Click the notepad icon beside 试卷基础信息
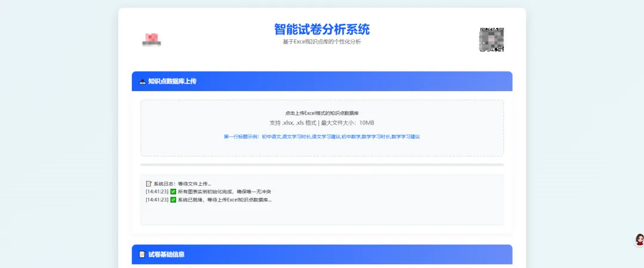Viewport: 644px width, 268px height. click(143, 254)
